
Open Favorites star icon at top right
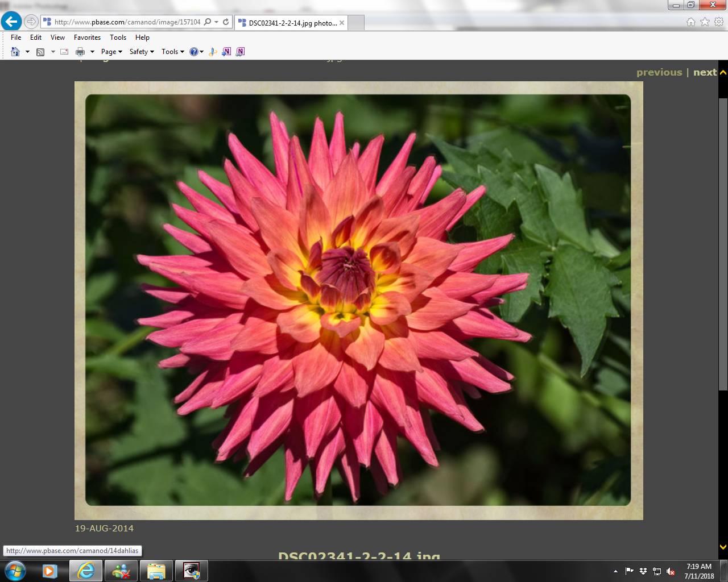[705, 22]
